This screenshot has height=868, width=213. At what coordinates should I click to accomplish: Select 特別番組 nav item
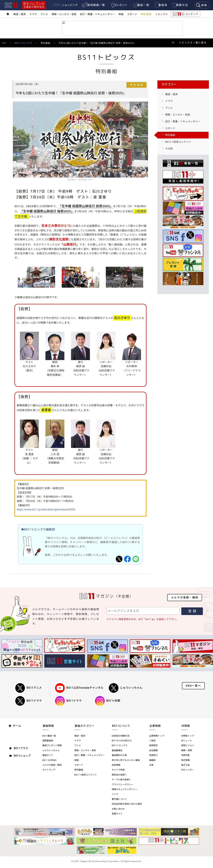click(x=146, y=14)
